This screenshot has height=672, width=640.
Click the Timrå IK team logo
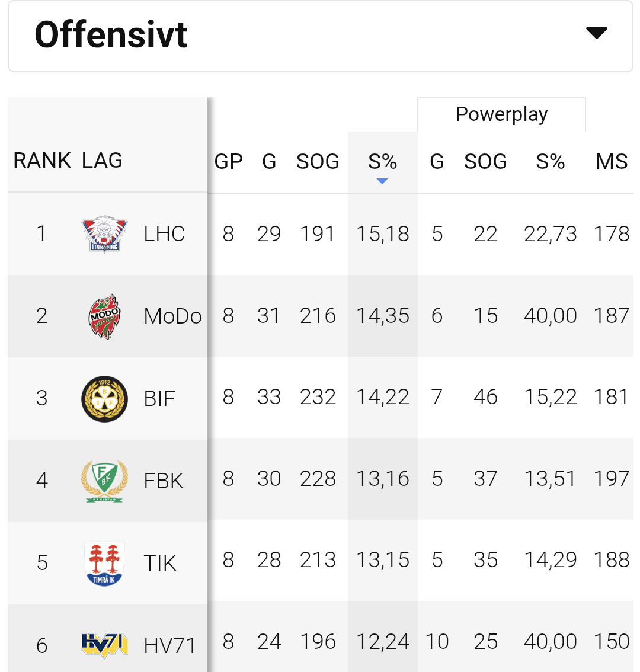coord(104,562)
